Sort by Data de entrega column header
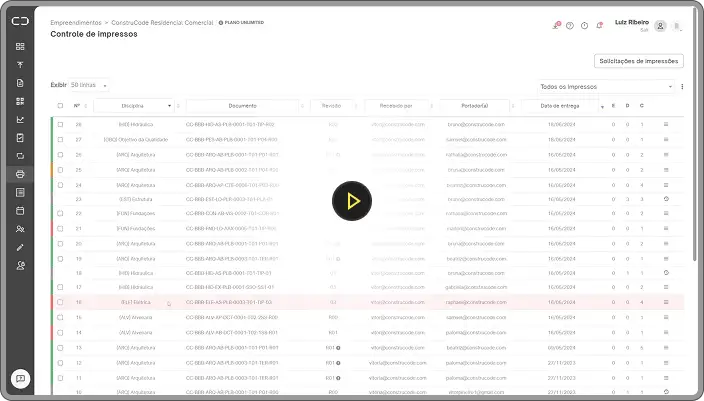Screen dimensions: 704x401 559,105
